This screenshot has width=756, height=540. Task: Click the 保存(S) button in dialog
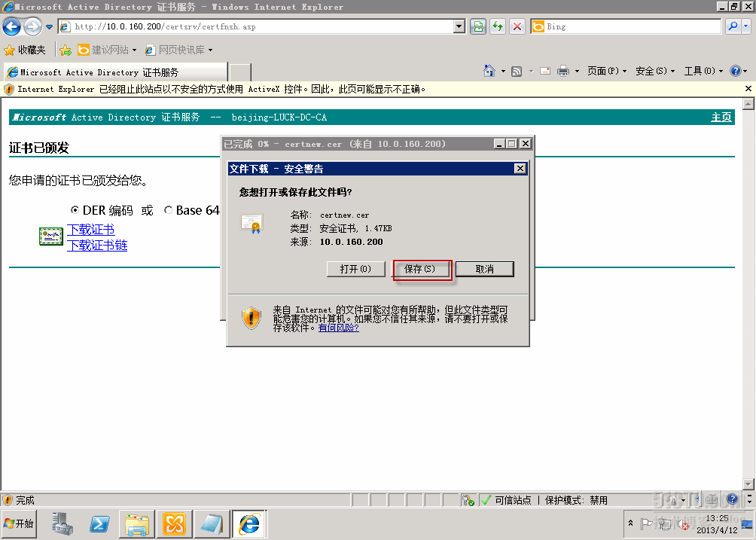pyautogui.click(x=420, y=269)
